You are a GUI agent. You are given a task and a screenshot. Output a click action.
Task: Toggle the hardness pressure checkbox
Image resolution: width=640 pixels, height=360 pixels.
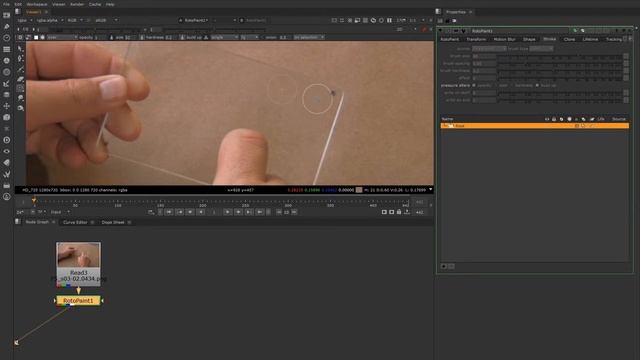point(512,85)
